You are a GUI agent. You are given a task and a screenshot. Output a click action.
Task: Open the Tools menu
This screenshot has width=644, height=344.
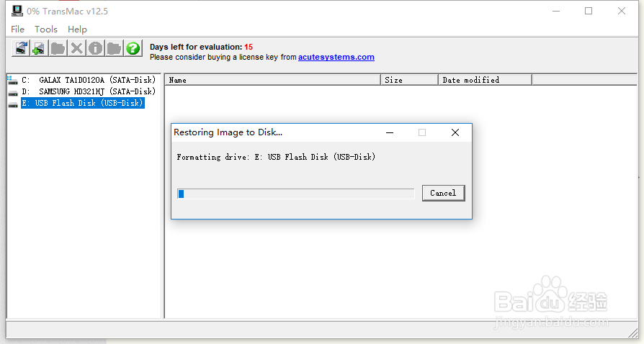pyautogui.click(x=46, y=29)
